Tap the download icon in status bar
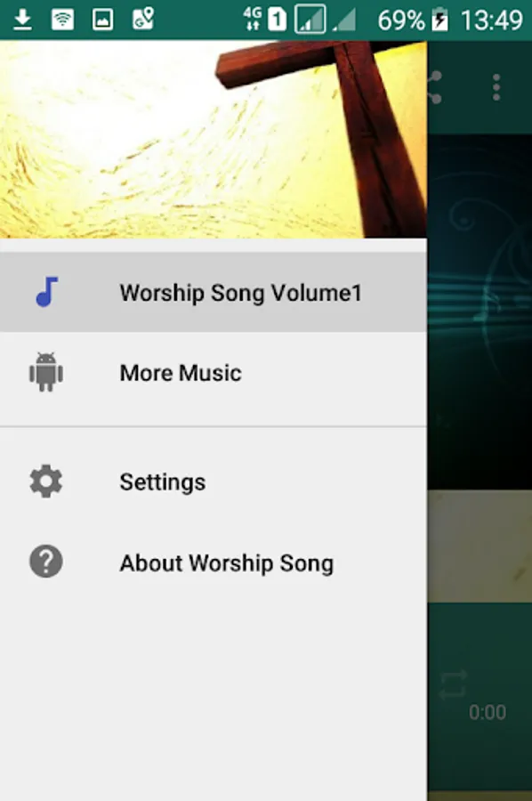This screenshot has height=801, width=532. coord(22,20)
